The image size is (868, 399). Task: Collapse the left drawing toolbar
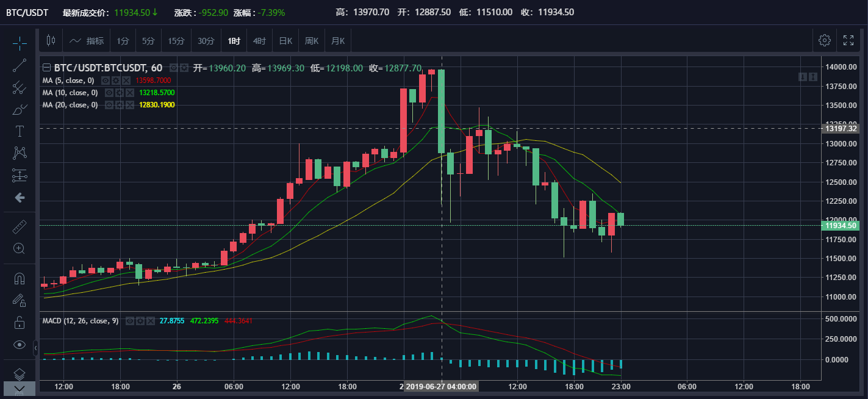pyautogui.click(x=35, y=348)
